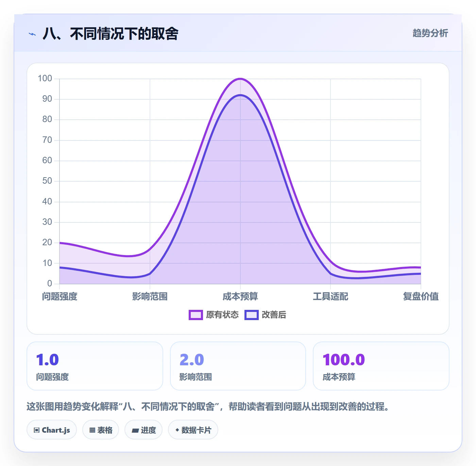This screenshot has height=466, width=476.
Task: Select the Chart.js tag
Action: (x=52, y=430)
